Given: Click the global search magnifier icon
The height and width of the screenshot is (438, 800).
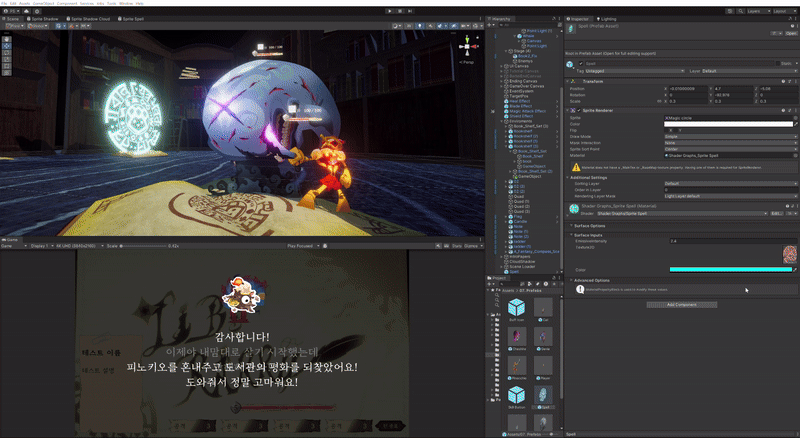Looking at the screenshot, I should [740, 11].
